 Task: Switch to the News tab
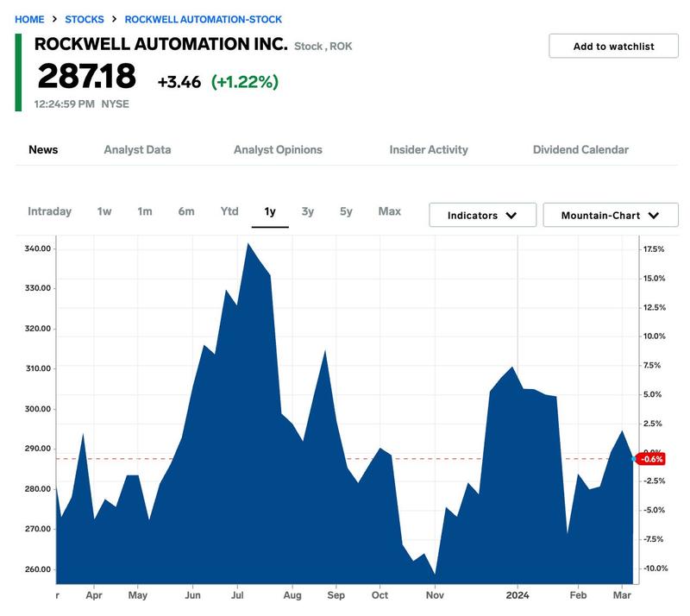(43, 150)
